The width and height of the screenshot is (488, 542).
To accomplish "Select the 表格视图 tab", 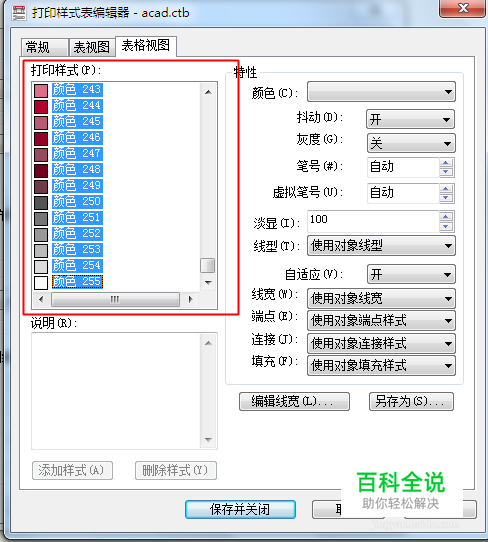I will 146,46.
